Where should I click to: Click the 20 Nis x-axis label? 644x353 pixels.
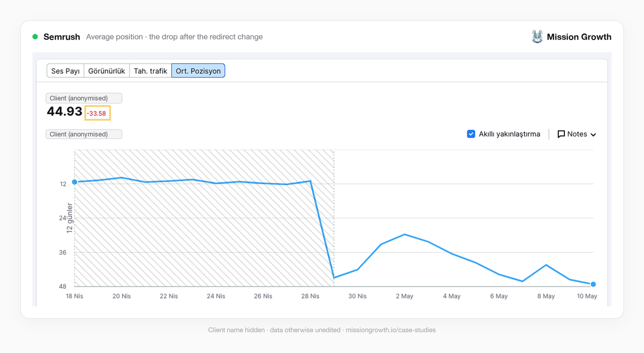(x=122, y=296)
